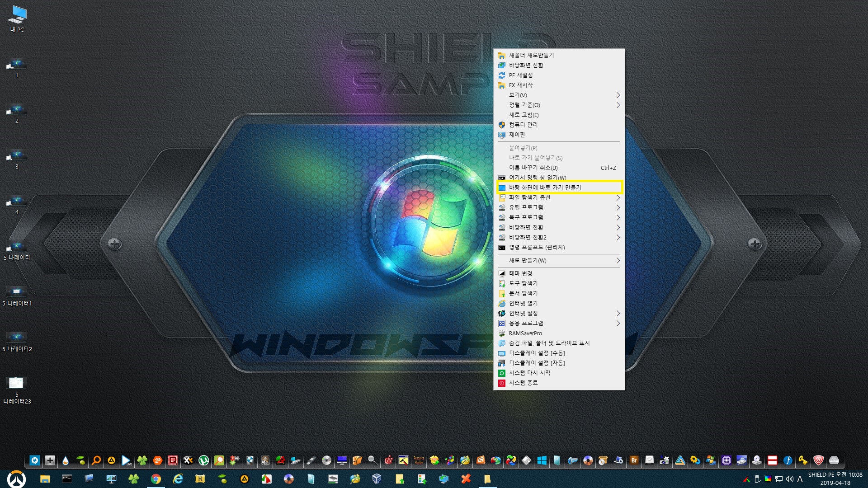Image resolution: width=868 pixels, height=488 pixels.
Task: Click the water drop dock icon
Action: coord(66,460)
